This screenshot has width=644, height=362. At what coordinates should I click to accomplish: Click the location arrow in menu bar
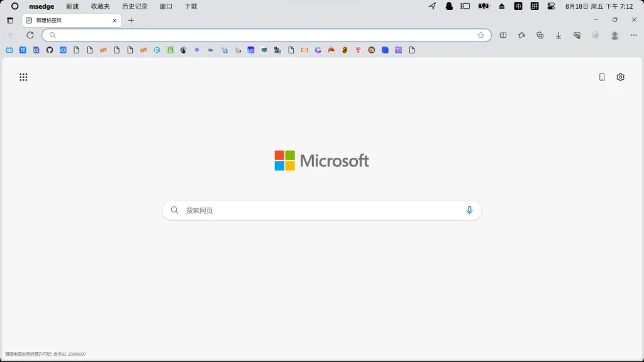coord(433,6)
